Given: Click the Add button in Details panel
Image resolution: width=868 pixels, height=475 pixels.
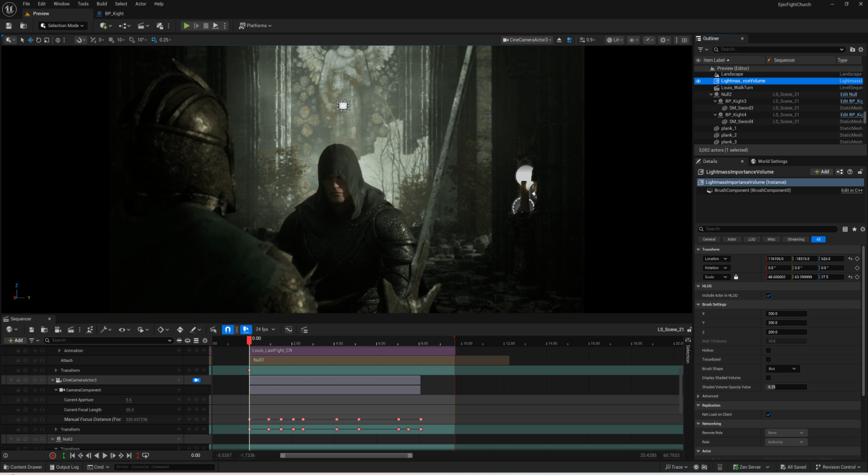Looking at the screenshot, I should point(822,172).
